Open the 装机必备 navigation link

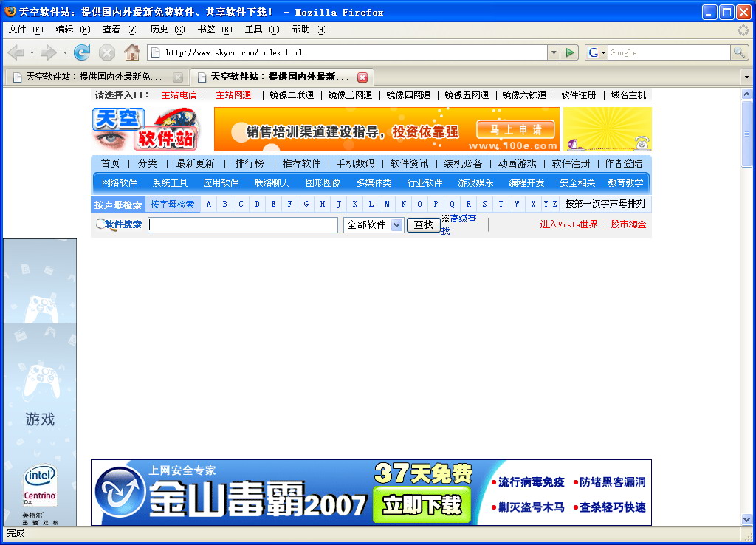pyautogui.click(x=463, y=163)
